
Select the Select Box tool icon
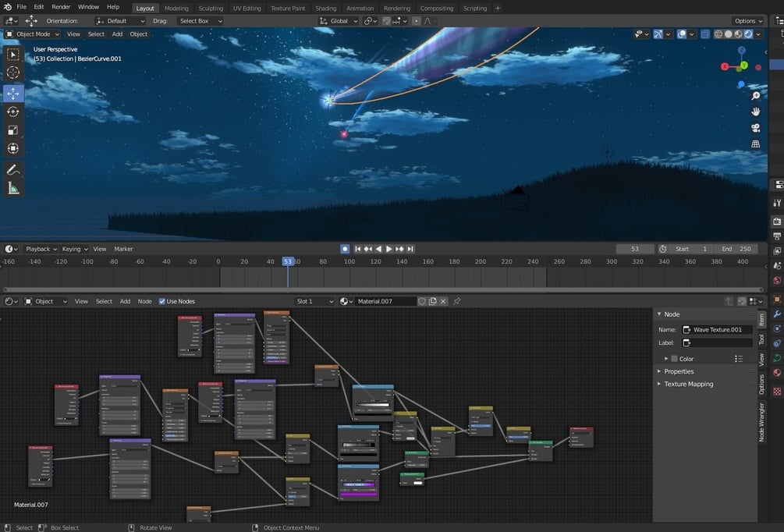(13, 54)
